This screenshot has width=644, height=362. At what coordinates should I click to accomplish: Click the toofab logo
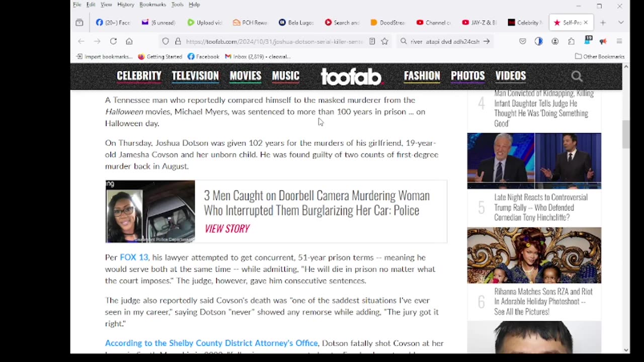click(351, 76)
